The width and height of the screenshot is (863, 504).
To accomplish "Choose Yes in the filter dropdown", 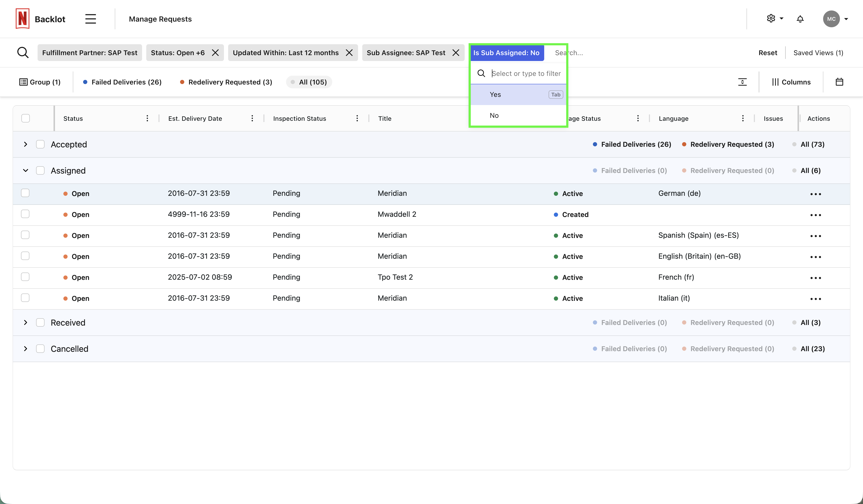I will click(495, 94).
